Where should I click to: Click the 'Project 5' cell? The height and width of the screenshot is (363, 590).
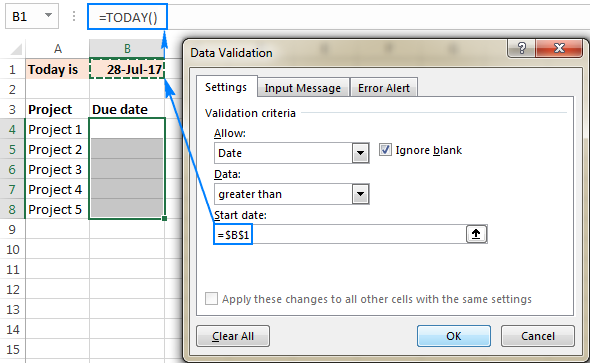coord(58,209)
